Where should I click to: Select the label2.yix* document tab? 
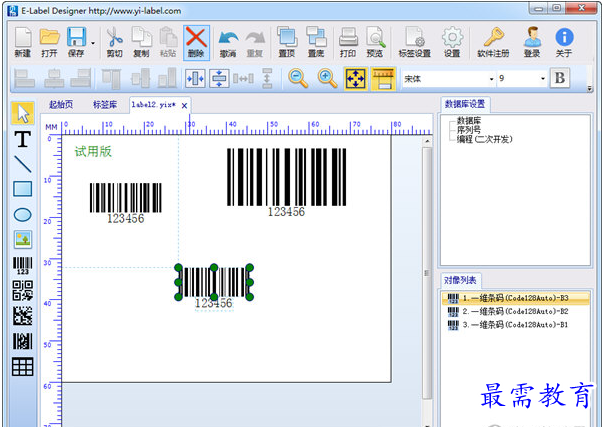(153, 104)
